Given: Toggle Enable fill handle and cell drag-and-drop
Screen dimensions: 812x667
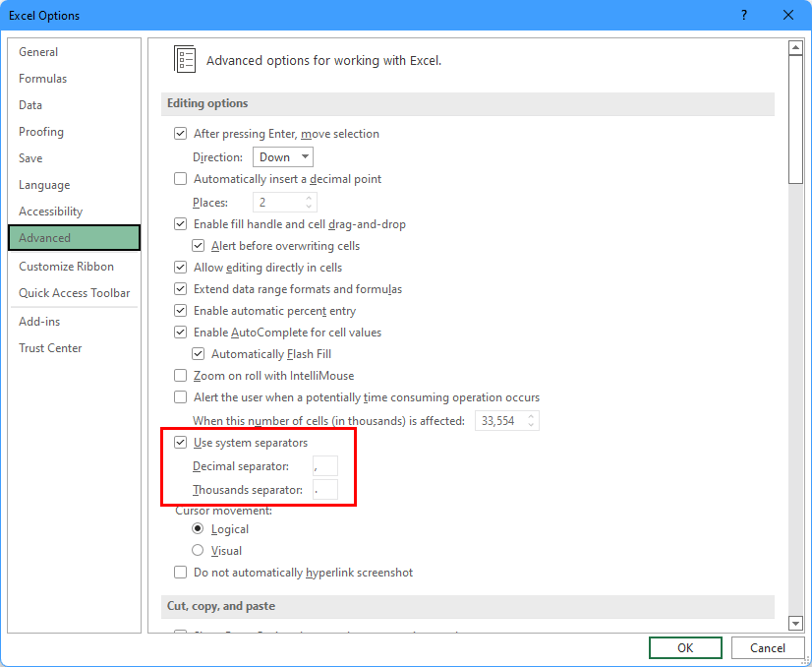Looking at the screenshot, I should click(x=180, y=224).
